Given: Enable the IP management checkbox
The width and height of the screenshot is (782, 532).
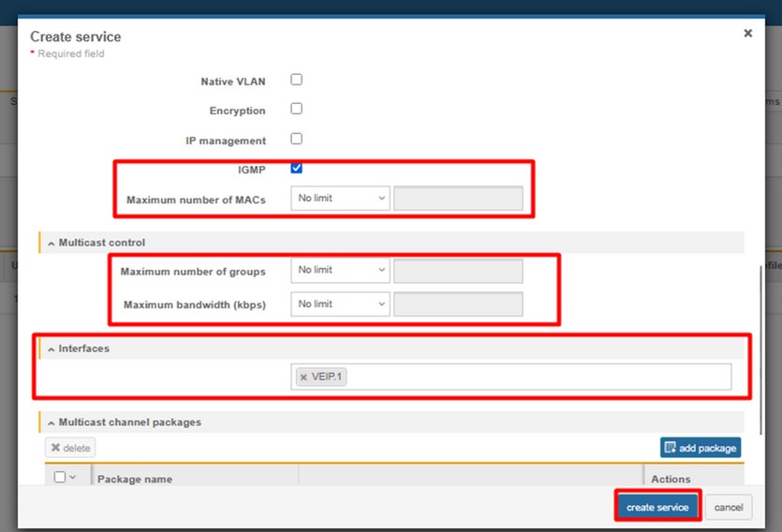Looking at the screenshot, I should (297, 139).
